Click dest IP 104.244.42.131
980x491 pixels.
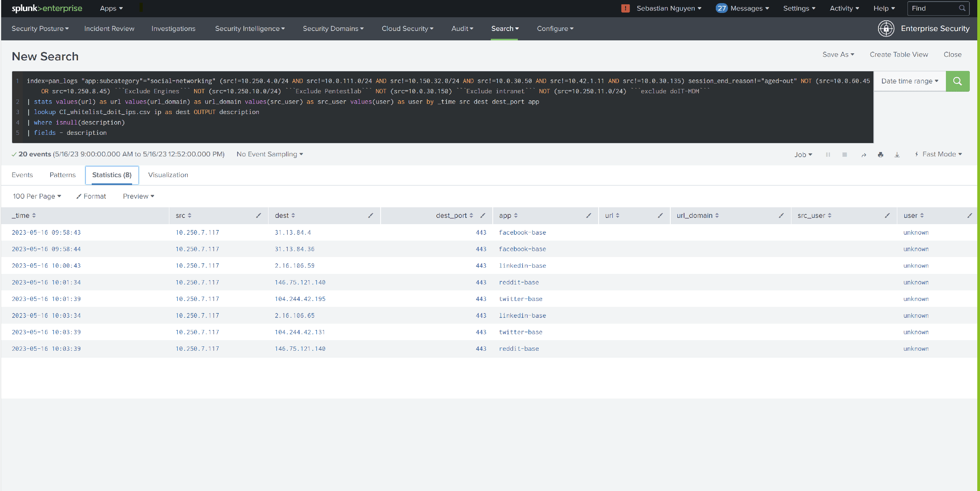click(300, 332)
